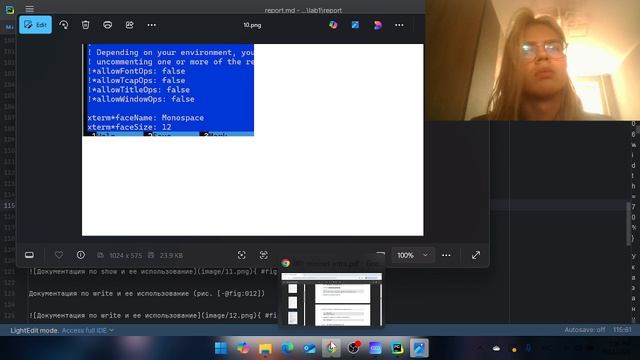Open the bottom bar ellipsis menu
Viewport: 640px width, 360px height.
pyautogui.click(x=446, y=255)
